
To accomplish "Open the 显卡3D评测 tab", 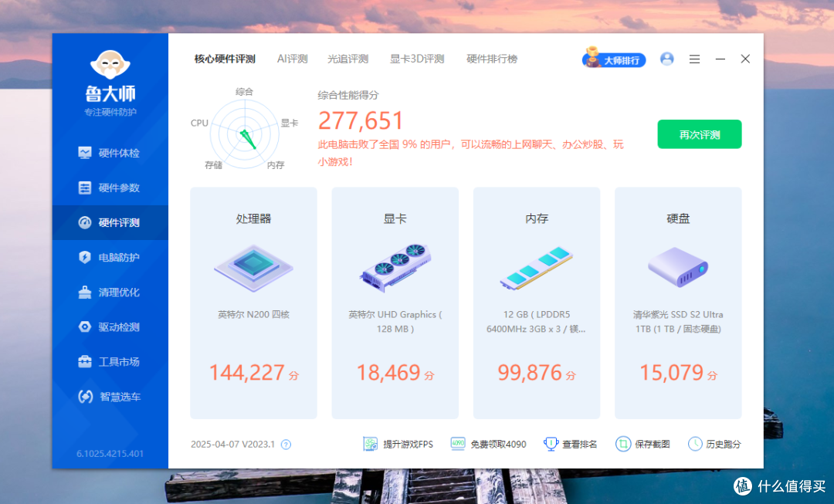I will click(x=417, y=59).
